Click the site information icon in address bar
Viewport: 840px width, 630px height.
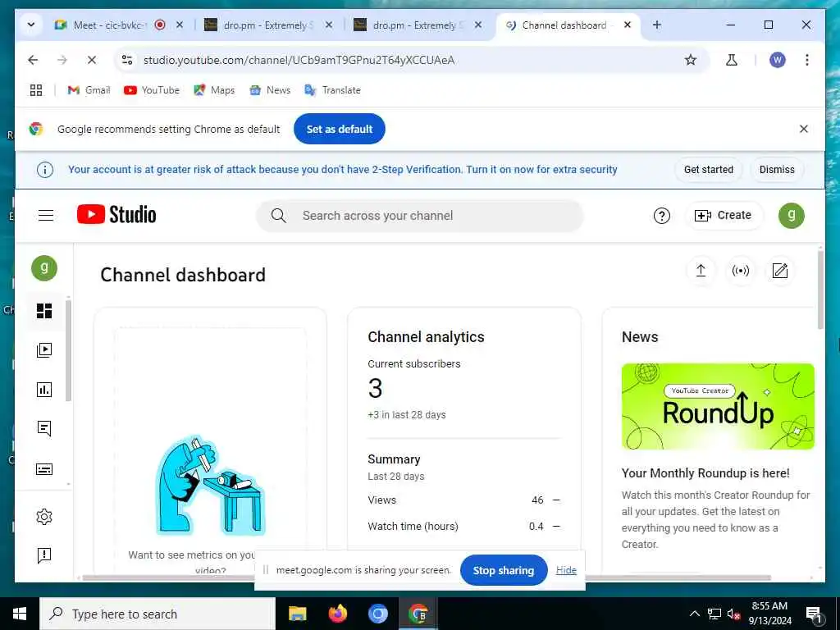[127, 60]
